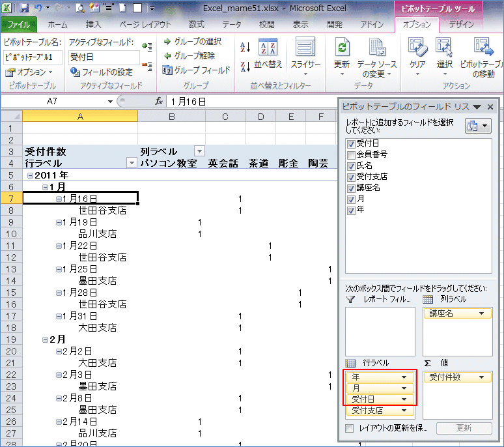504x447 pixels.
Task: Uncheck the 講座名 field checkbox
Action: pos(351,188)
